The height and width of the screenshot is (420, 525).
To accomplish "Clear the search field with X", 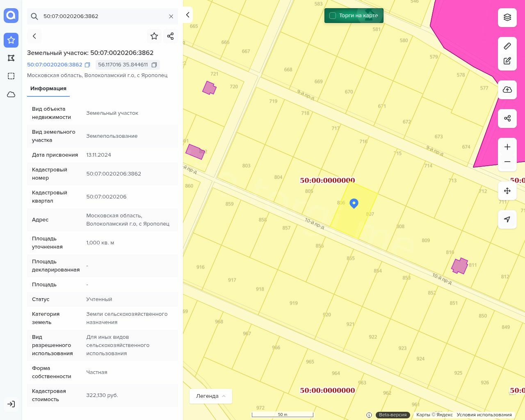I will point(171,16).
